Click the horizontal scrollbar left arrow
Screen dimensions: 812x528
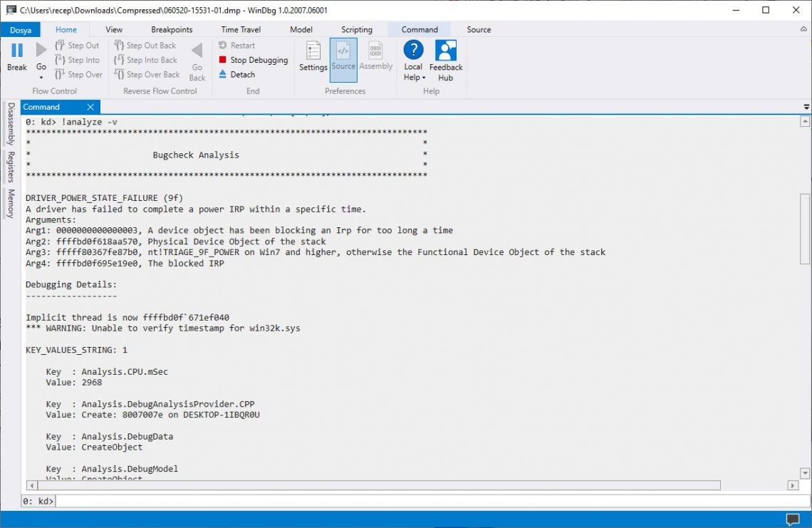(31, 485)
